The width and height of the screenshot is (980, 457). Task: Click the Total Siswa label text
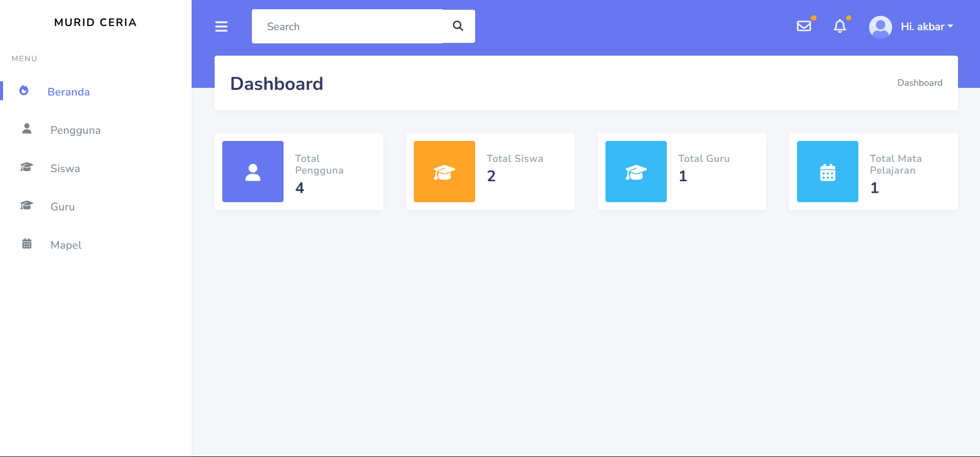click(x=515, y=158)
